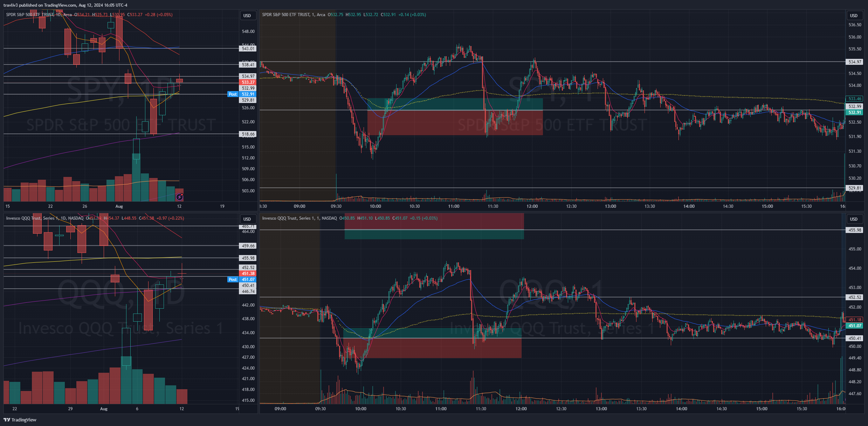Click the 543.01 level label on SPY daily
This screenshot has width=868, height=426.
(248, 49)
